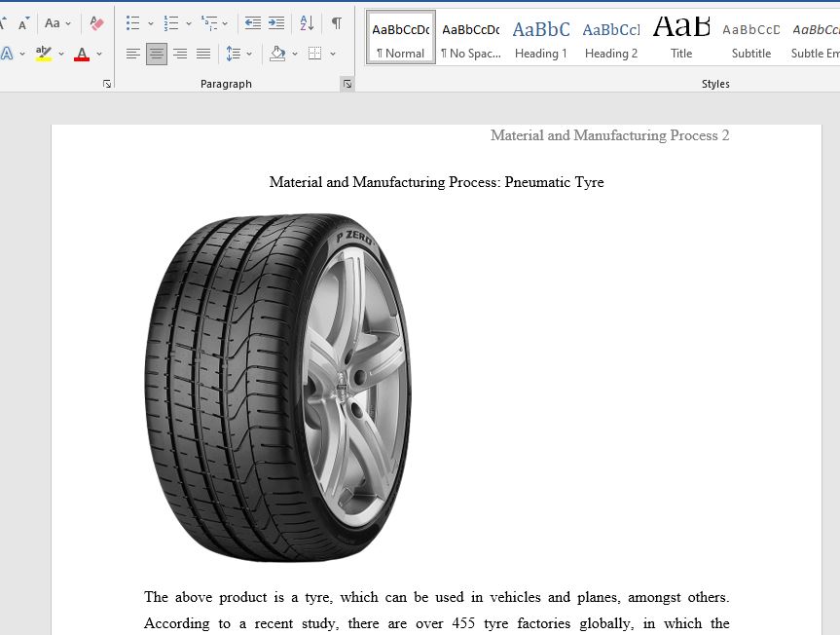Apply the No Spacing style

pyautogui.click(x=471, y=38)
